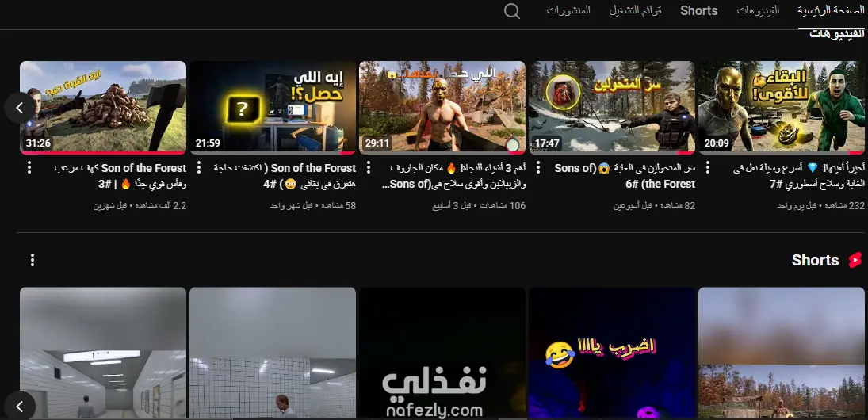Open the channel search magnifier icon

pos(512,11)
